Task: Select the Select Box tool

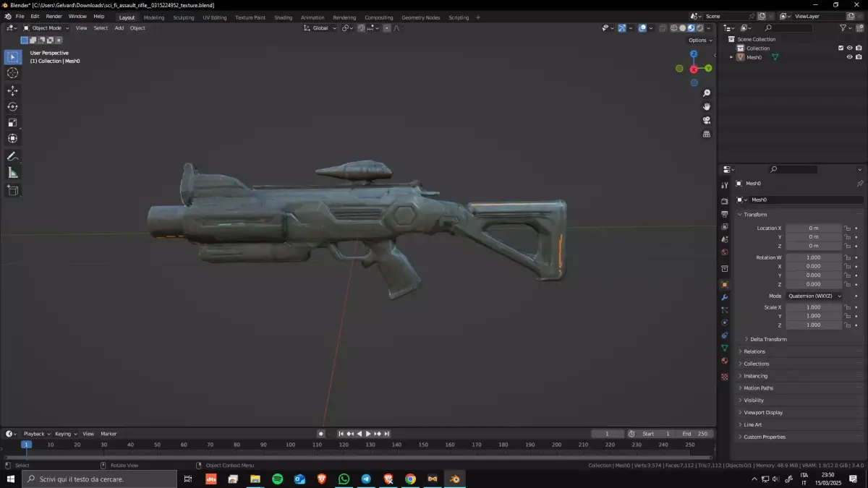Action: [12, 57]
